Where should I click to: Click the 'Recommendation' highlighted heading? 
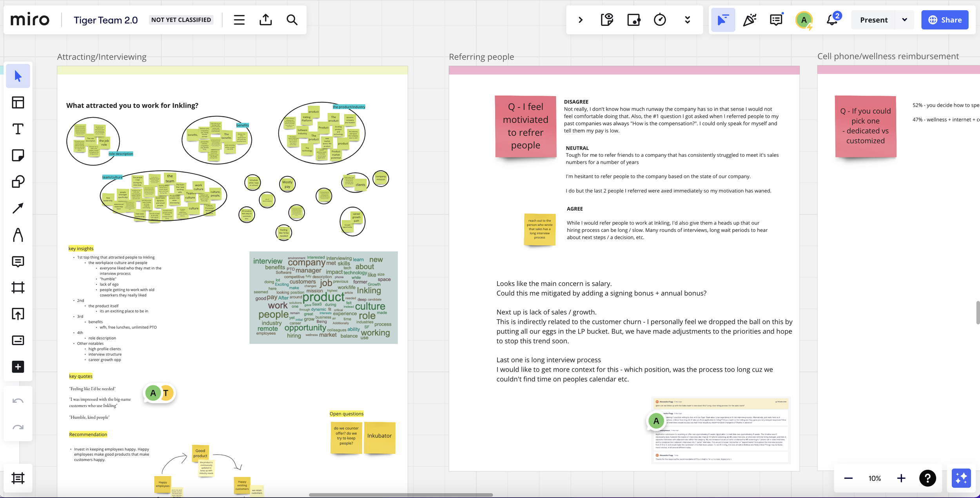(x=88, y=434)
